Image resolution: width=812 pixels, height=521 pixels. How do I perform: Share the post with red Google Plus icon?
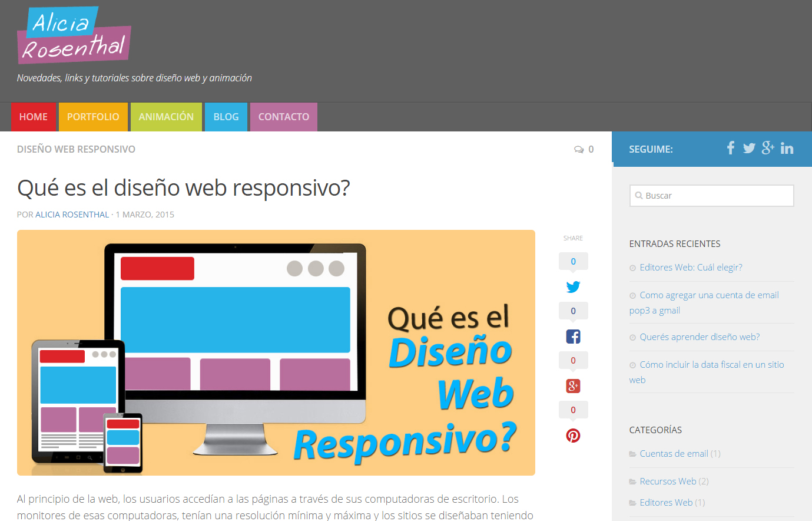pyautogui.click(x=573, y=386)
